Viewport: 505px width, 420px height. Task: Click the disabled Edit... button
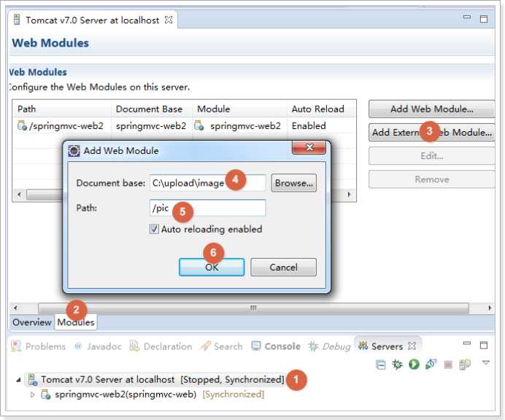coord(431,156)
